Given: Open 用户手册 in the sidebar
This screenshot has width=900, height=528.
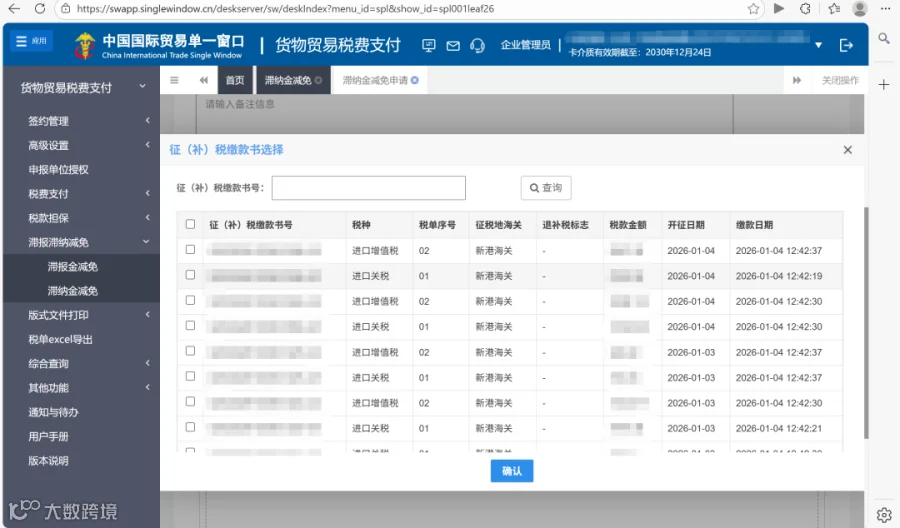Looking at the screenshot, I should click(x=48, y=436).
